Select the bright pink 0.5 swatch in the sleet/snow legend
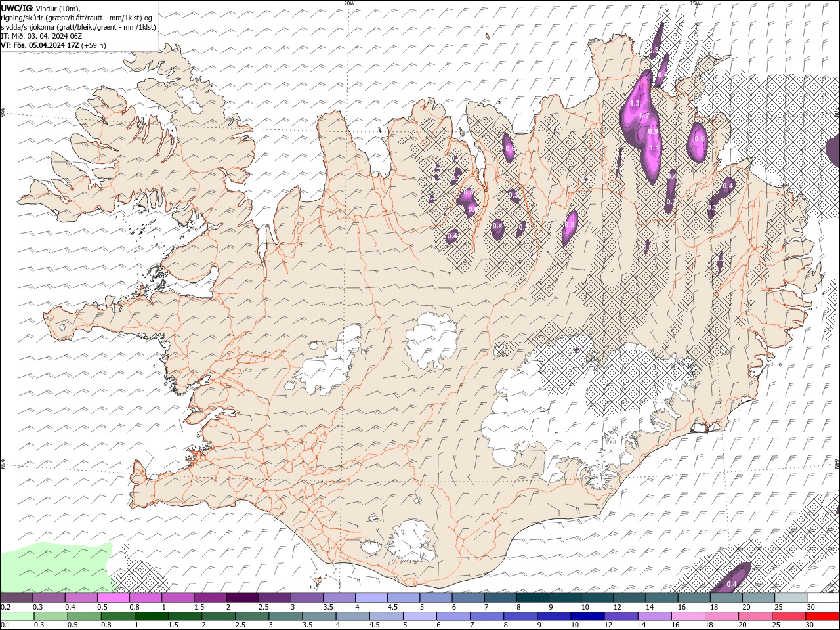The height and width of the screenshot is (630, 840). [113, 598]
